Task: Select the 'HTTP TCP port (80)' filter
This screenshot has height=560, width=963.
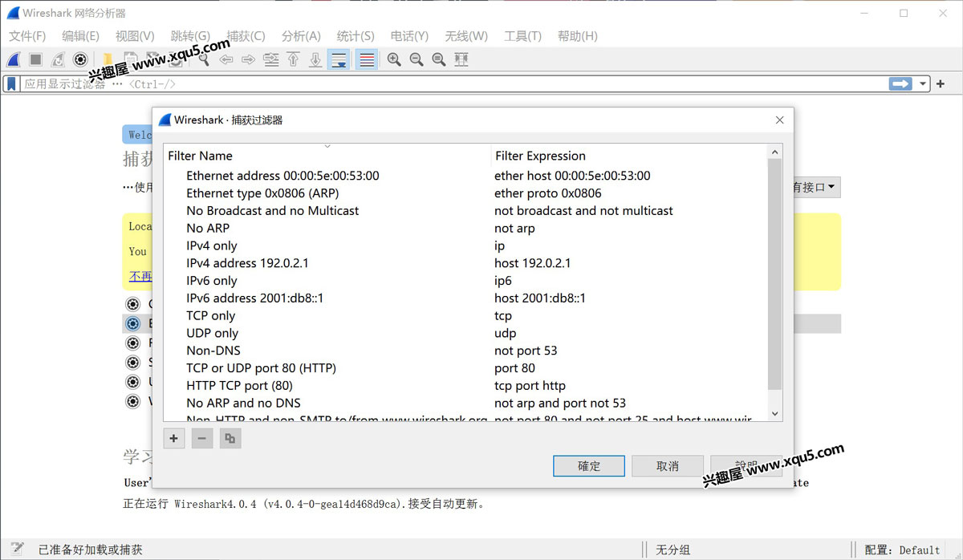Action: click(239, 386)
